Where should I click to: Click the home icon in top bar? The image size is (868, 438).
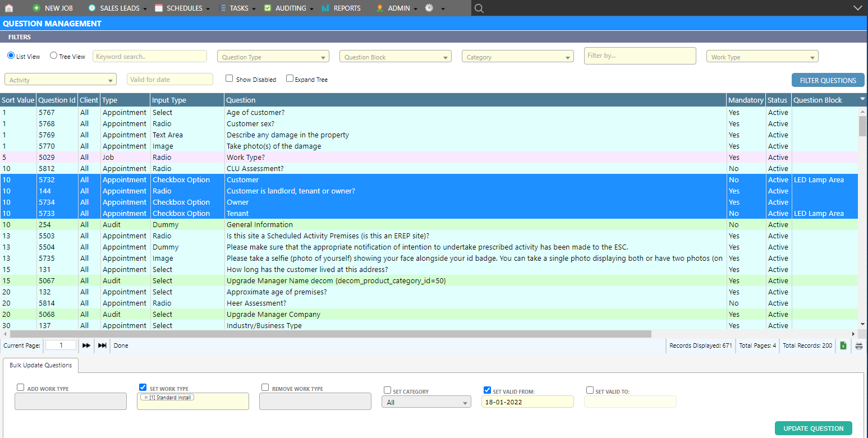[x=8, y=8]
